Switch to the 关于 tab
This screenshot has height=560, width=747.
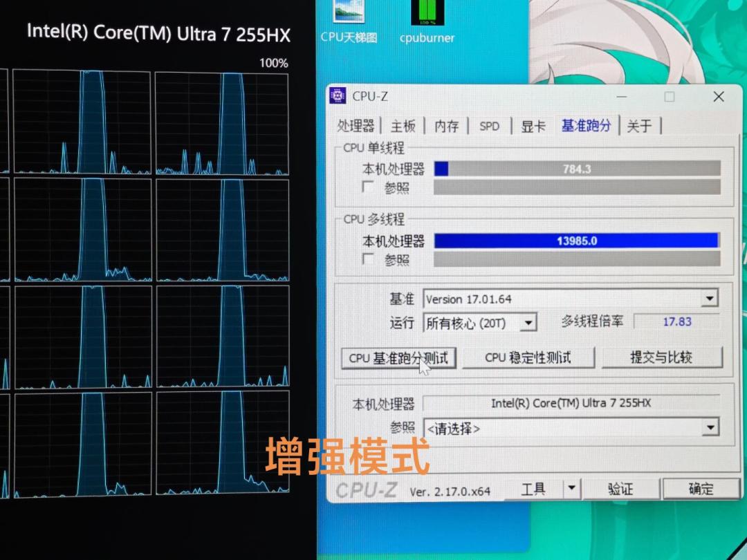(639, 127)
